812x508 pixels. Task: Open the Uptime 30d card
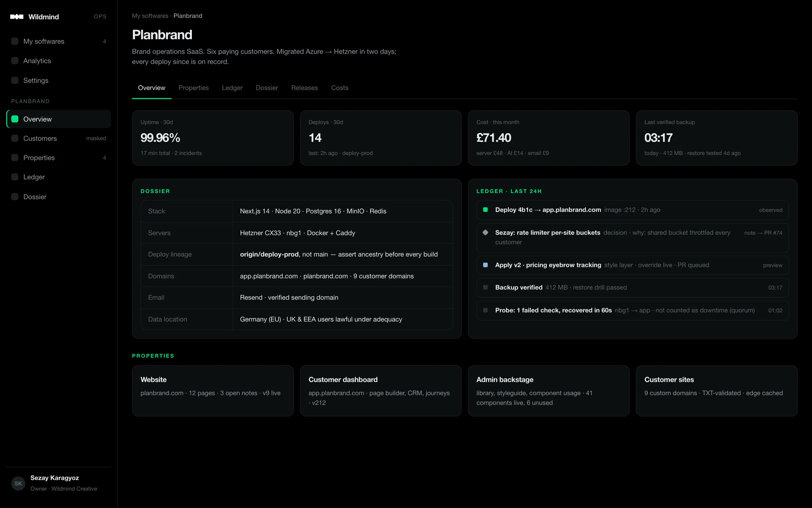(x=213, y=138)
